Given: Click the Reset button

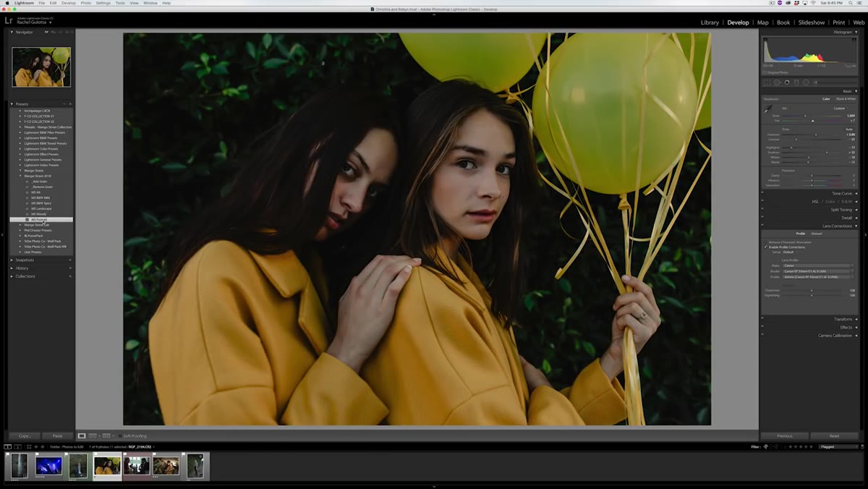Looking at the screenshot, I should coord(834,436).
